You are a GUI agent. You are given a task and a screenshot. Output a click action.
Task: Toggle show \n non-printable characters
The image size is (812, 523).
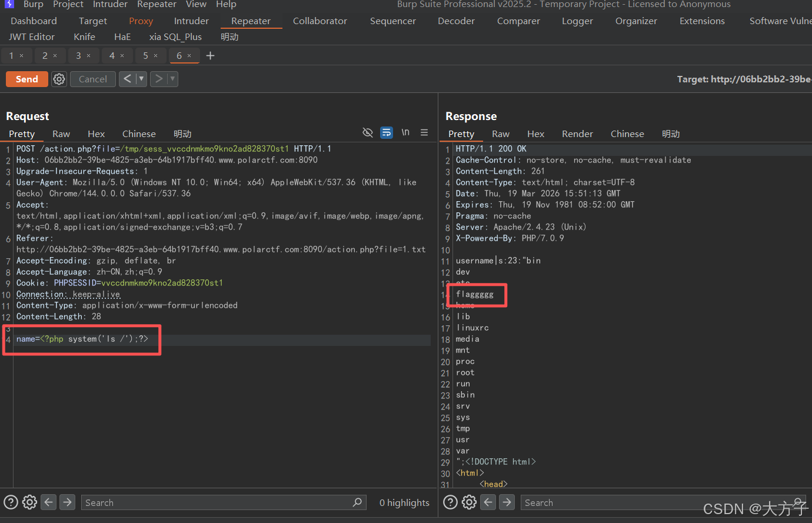[405, 132]
